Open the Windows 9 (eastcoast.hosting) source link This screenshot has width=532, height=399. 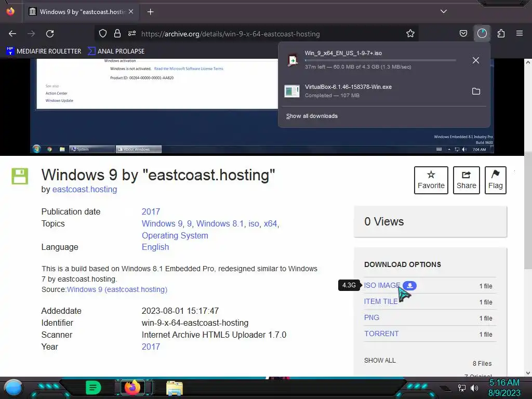click(x=117, y=289)
